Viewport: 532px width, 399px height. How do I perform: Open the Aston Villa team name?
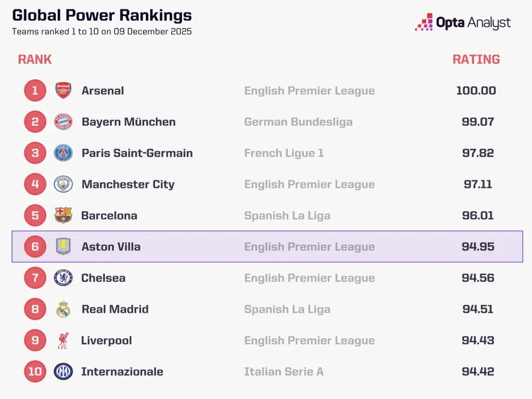coord(111,246)
